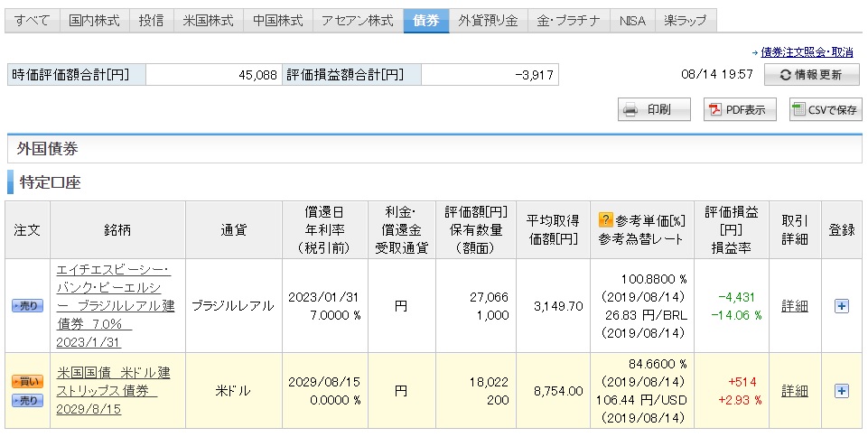Click the exchange rate 106.44 円/USD
Screen dimensions: 868x437
(641, 400)
